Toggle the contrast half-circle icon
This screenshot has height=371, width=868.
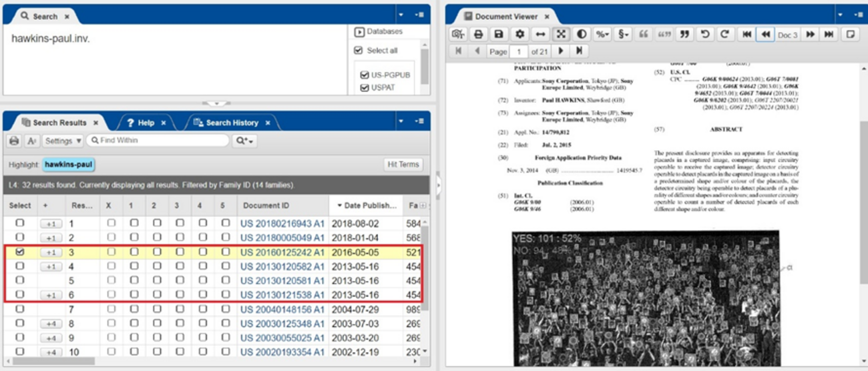click(x=582, y=34)
